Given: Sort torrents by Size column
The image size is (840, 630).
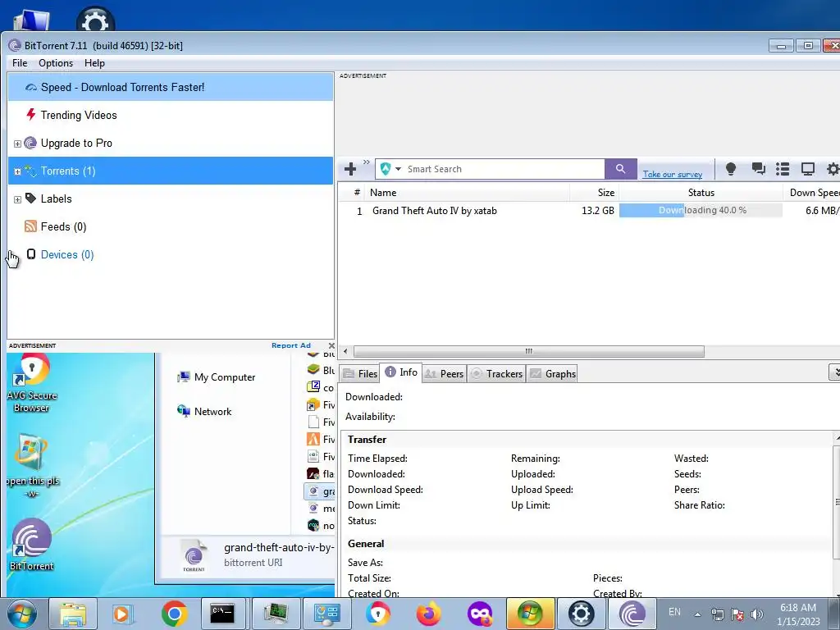Looking at the screenshot, I should [595, 192].
